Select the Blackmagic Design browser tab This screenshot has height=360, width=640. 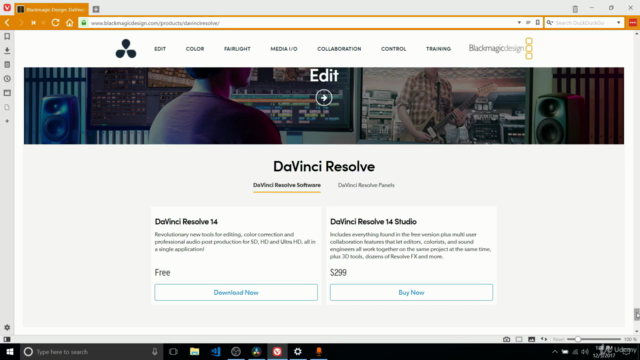[x=51, y=9]
